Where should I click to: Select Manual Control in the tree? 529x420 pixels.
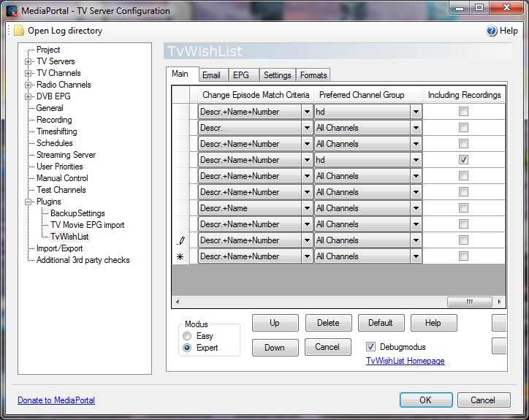(x=62, y=178)
